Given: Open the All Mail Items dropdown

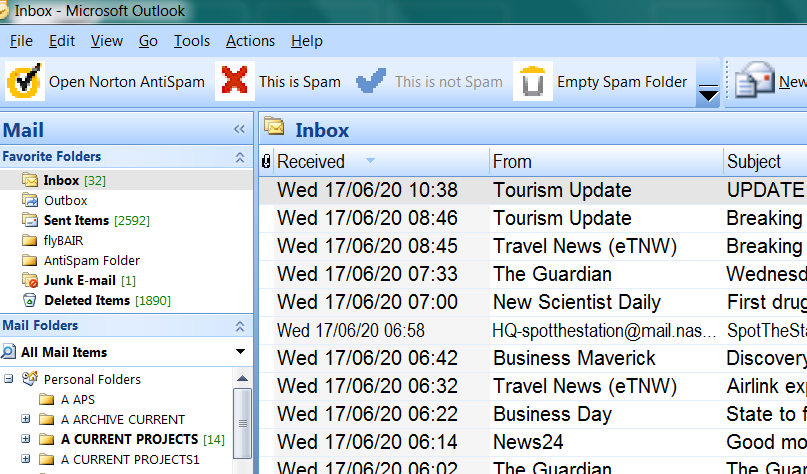Looking at the screenshot, I should coord(240,352).
